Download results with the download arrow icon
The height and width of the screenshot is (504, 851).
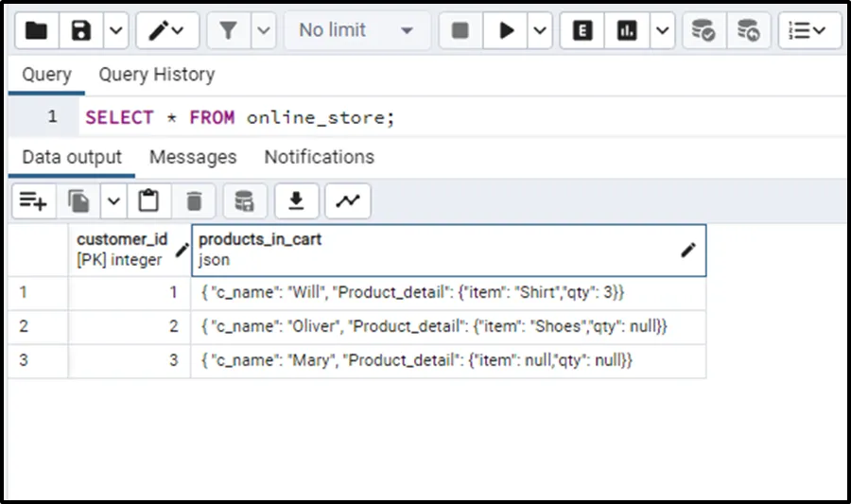(296, 200)
